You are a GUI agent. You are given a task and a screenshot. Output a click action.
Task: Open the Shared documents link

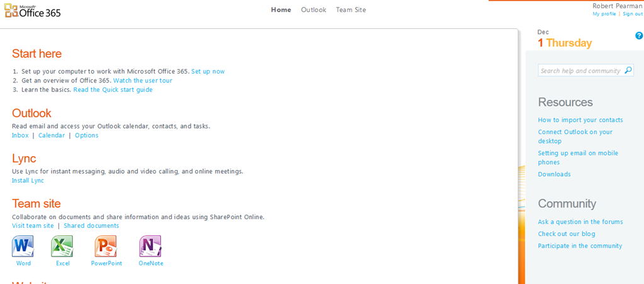coord(91,226)
